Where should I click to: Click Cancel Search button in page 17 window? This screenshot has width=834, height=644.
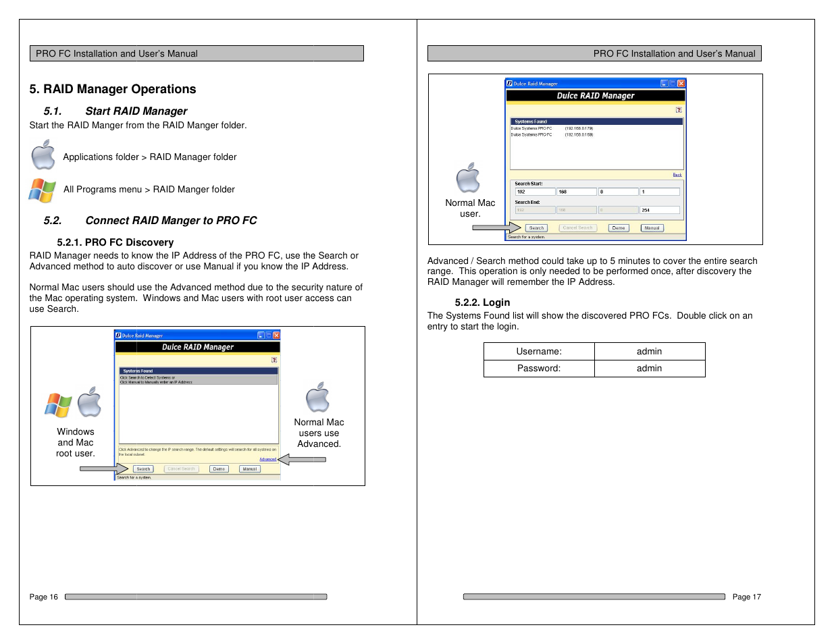(578, 227)
